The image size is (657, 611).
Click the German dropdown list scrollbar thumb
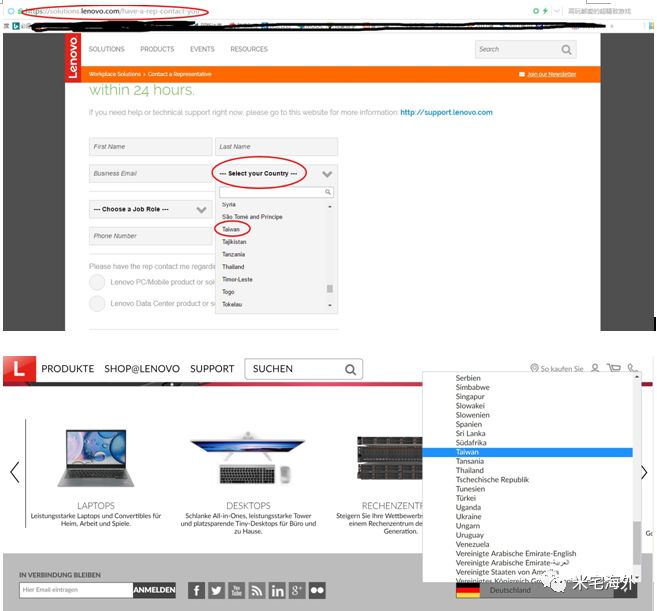(x=637, y=543)
